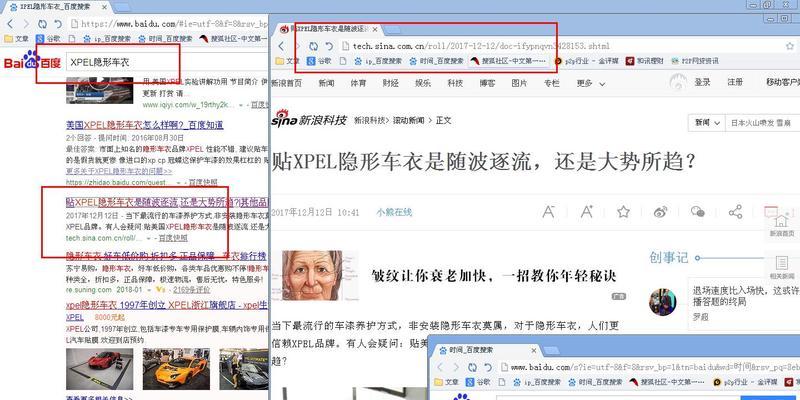Image resolution: width=800 pixels, height=400 pixels.
Task: Click 滚动新闻 breadcrumb link
Action: tap(408, 121)
